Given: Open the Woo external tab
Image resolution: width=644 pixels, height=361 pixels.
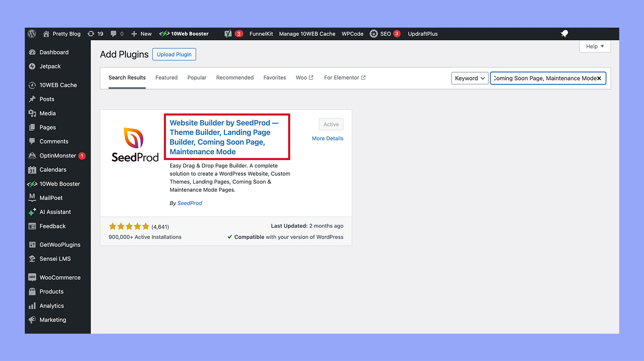Looking at the screenshot, I should [x=305, y=78].
